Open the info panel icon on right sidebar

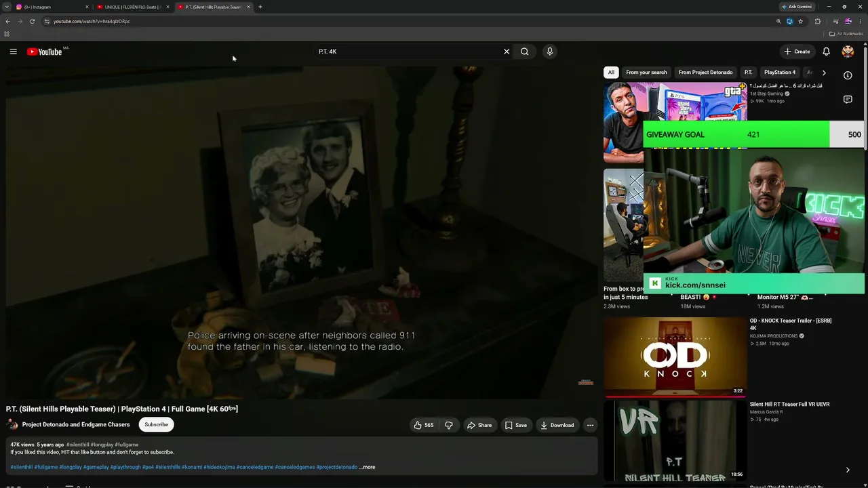[x=848, y=75]
